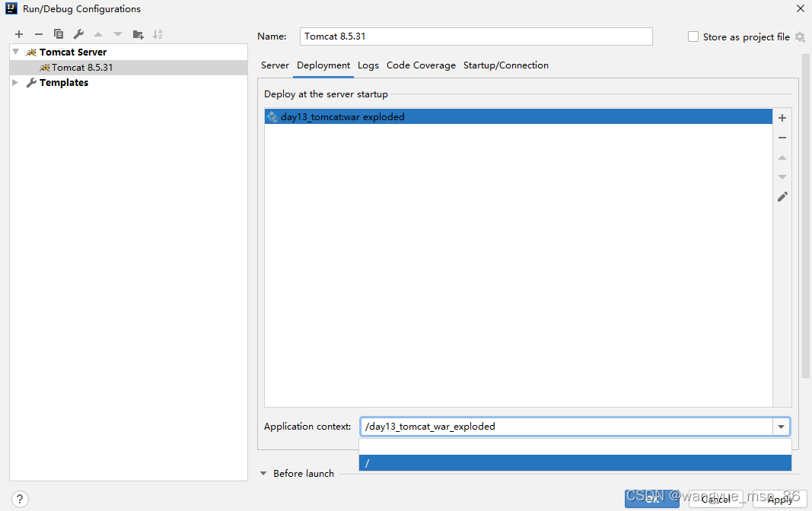
Task: Click the IntelliJ IDEA logo in title bar
Action: [11, 8]
